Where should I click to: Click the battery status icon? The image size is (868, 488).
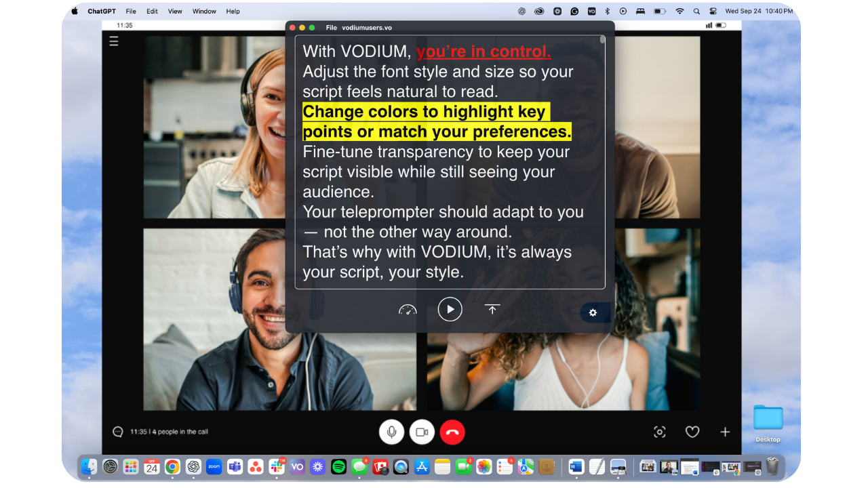coord(659,11)
